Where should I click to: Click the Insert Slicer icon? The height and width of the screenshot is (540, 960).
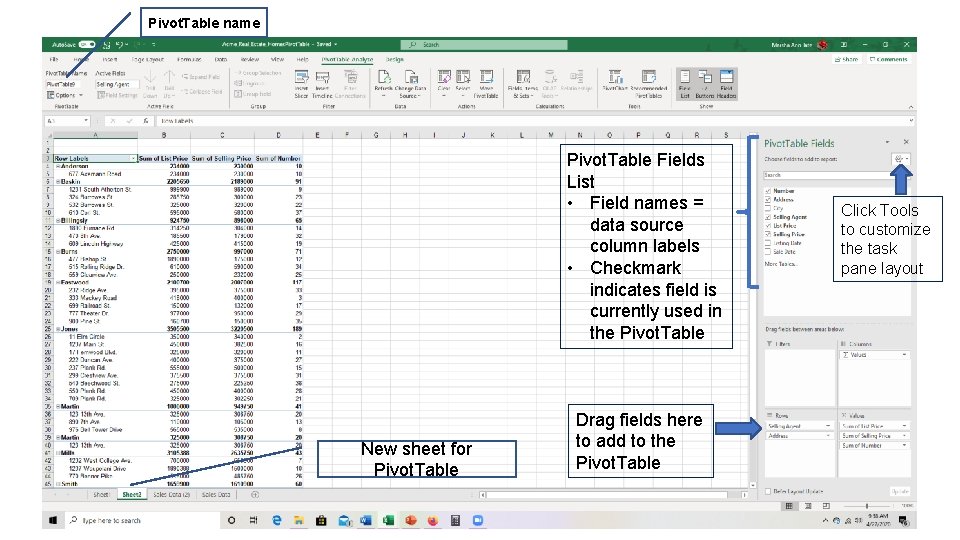click(x=302, y=78)
